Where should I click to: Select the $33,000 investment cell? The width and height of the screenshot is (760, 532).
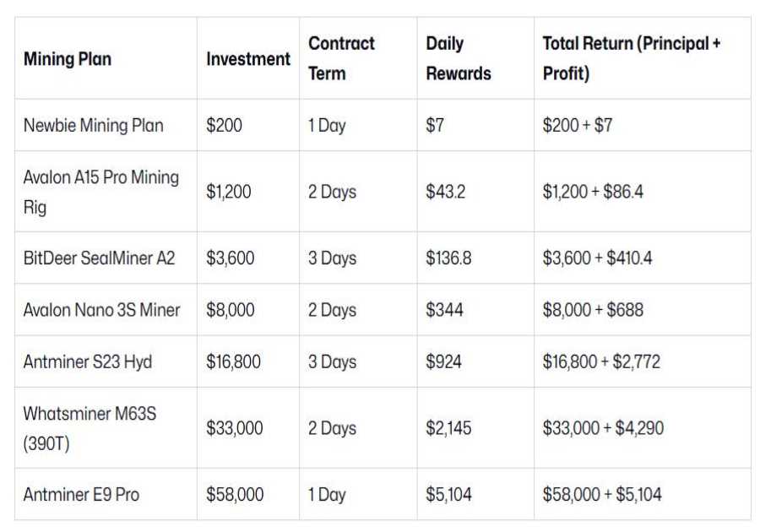click(x=235, y=428)
